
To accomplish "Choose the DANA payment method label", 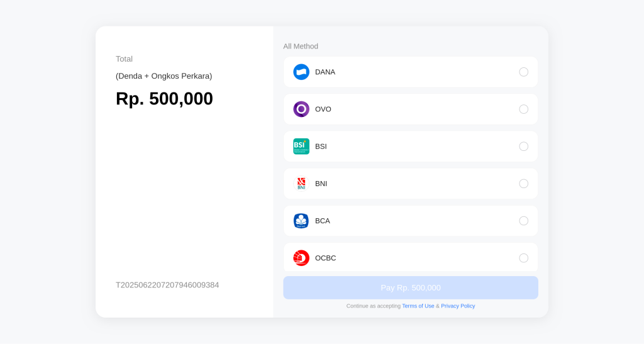I will click(x=325, y=72).
